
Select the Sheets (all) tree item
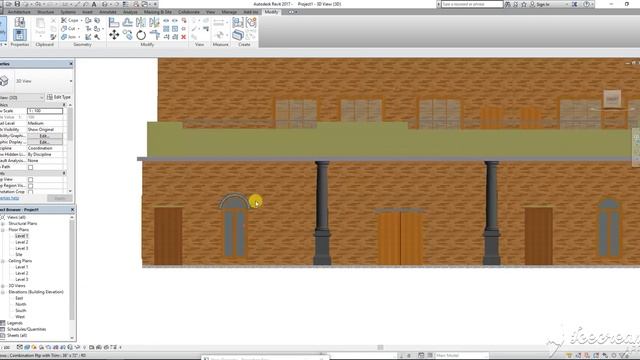click(x=17, y=335)
